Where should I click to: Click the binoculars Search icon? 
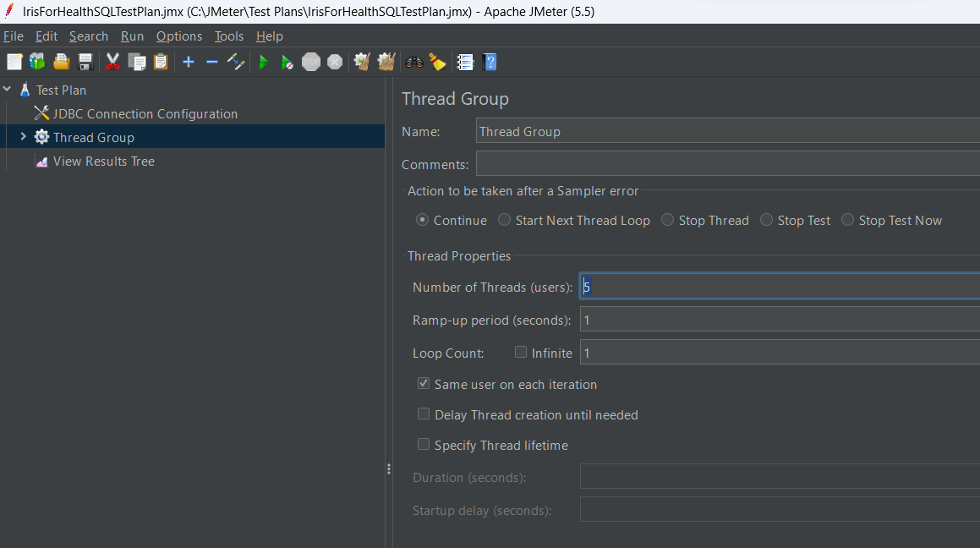414,62
